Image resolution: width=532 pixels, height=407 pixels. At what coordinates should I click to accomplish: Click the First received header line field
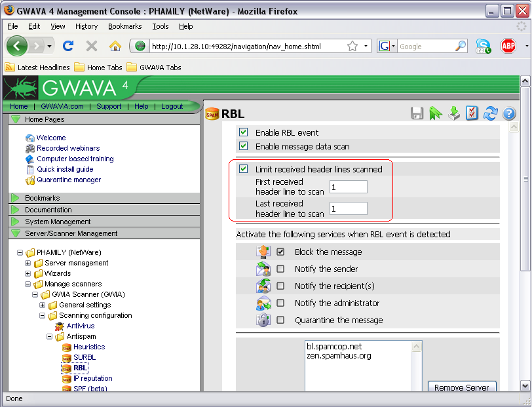(348, 187)
